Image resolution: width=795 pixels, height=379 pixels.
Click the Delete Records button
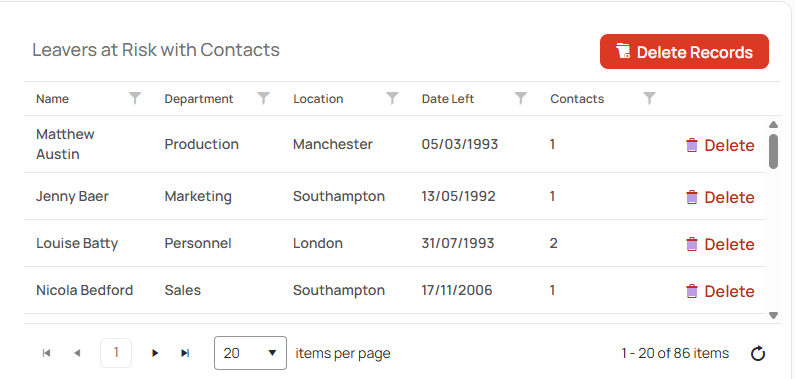coord(684,52)
